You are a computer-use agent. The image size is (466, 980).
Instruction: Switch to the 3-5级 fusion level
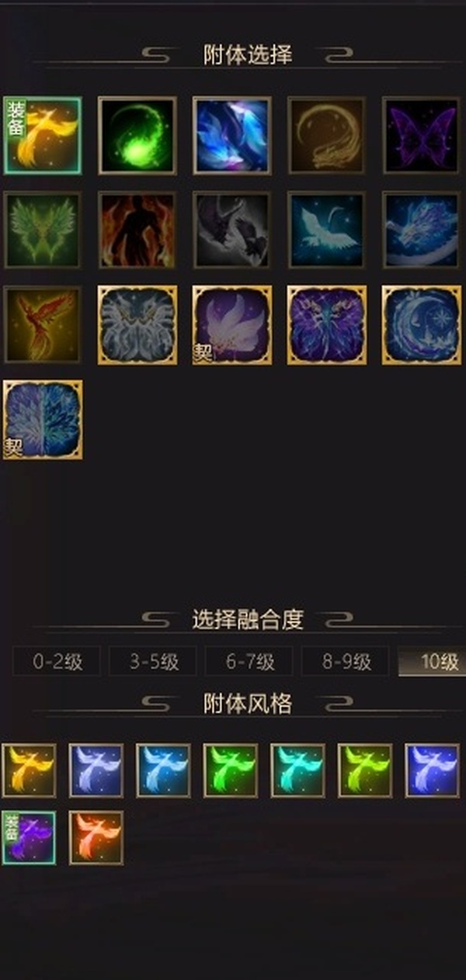pos(153,662)
